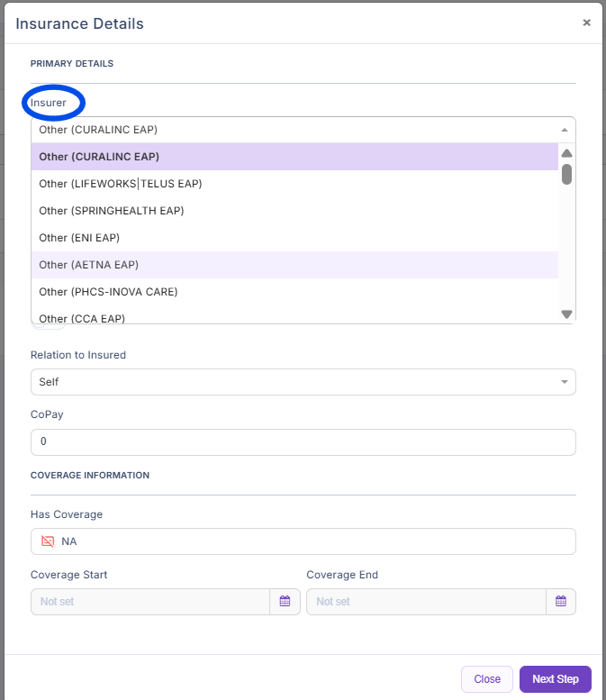Click the insurer list scroll-up arrow
Screen dimensions: 606x700
coord(566,153)
